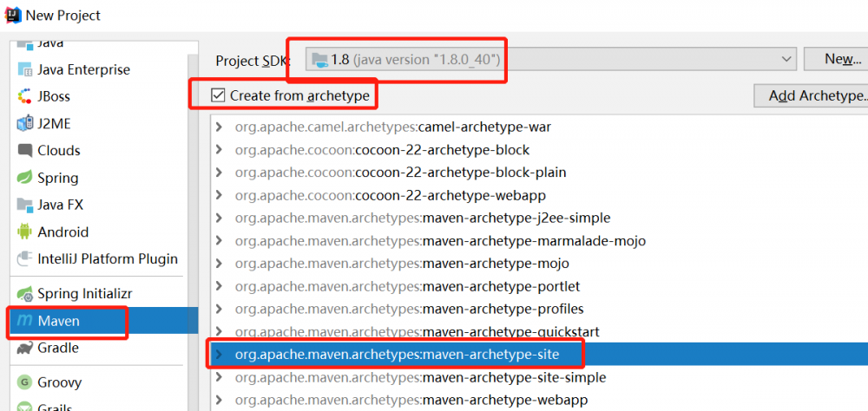Click the 1.8 java version SDK field
This screenshot has width=868, height=411.
[x=551, y=59]
